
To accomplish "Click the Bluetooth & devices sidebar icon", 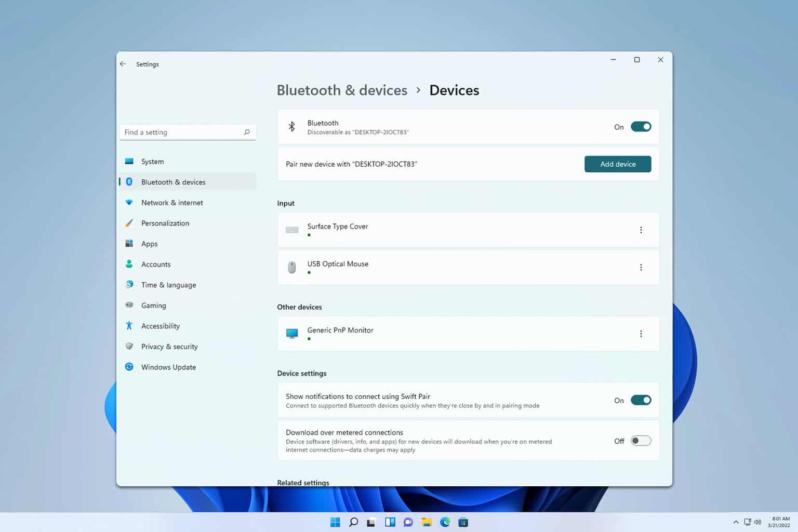I will tap(129, 182).
